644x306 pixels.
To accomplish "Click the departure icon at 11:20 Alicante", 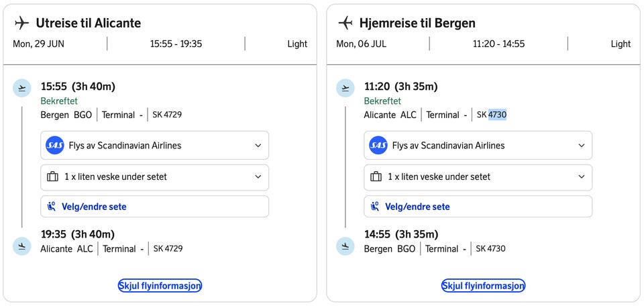I will 345,88.
